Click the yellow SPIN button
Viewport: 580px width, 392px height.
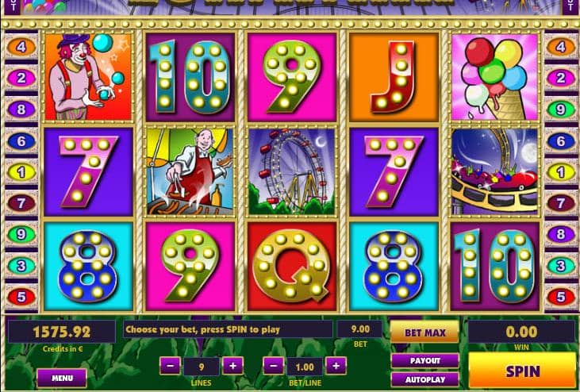(523, 371)
